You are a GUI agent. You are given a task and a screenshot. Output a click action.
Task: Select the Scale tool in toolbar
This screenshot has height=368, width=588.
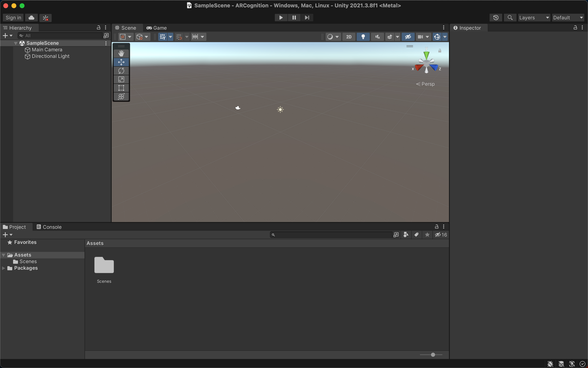[121, 80]
